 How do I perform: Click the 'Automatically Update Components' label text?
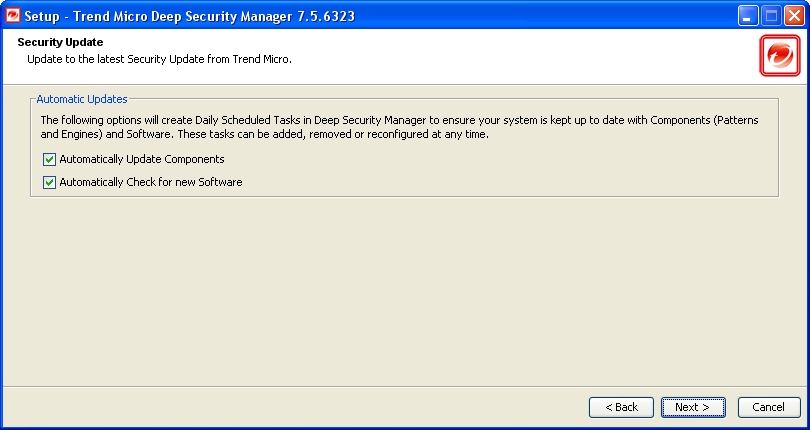coord(141,159)
